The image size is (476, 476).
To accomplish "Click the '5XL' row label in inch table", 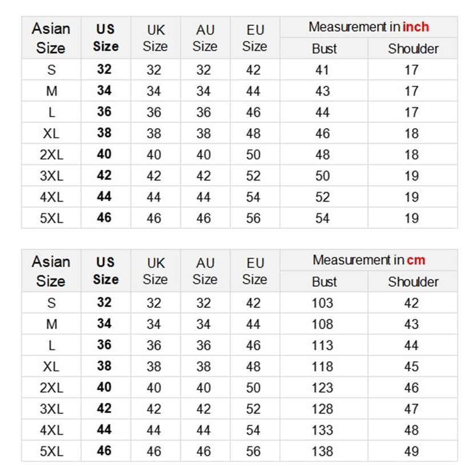I will [51, 218].
